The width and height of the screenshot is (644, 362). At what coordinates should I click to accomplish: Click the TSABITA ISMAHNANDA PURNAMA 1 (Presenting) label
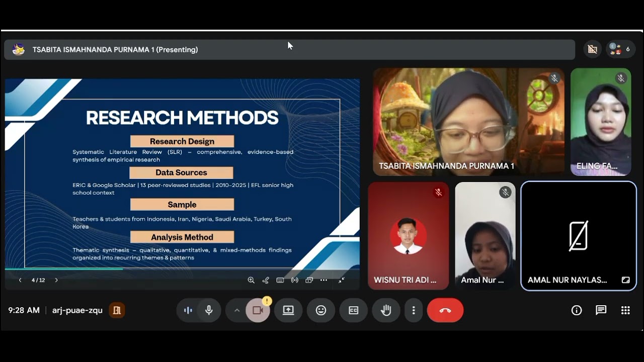[115, 49]
